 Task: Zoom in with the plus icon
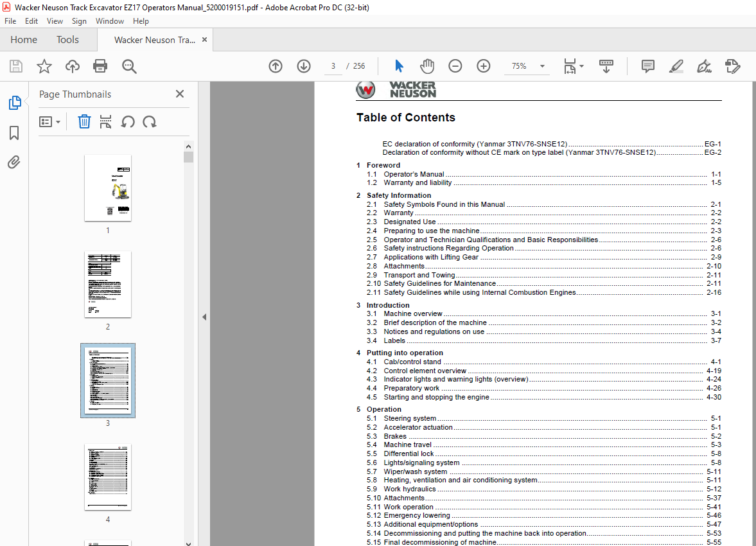pos(483,66)
